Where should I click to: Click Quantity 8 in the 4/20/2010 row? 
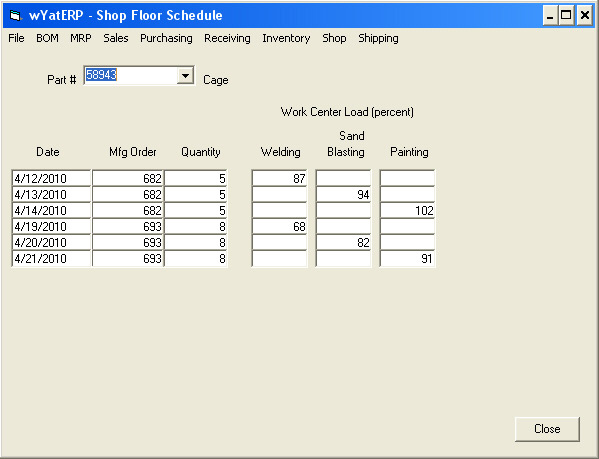click(x=196, y=242)
